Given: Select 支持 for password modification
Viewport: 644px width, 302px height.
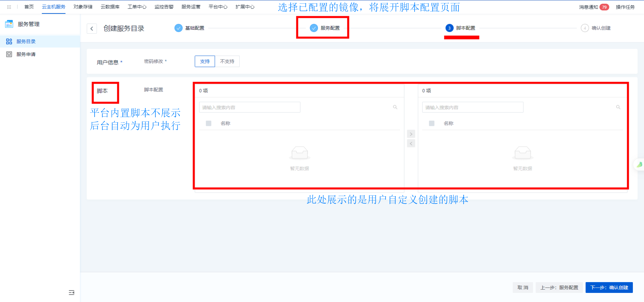Looking at the screenshot, I should 205,61.
